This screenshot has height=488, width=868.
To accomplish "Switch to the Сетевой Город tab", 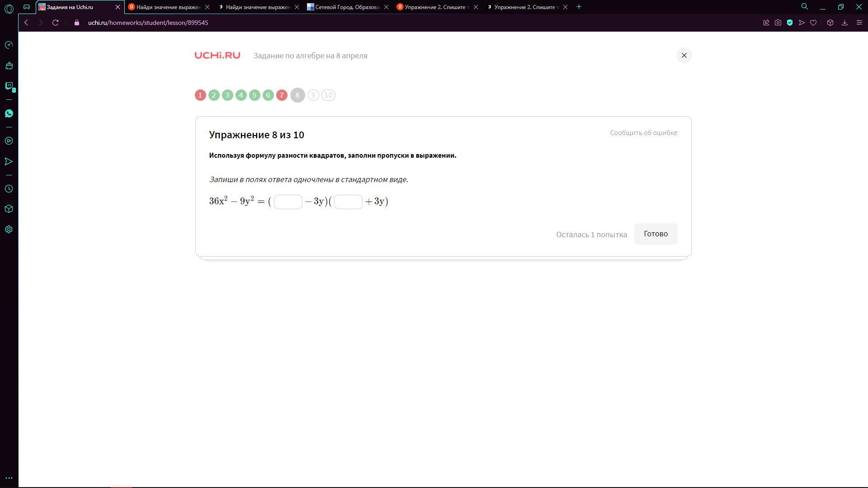I will [346, 7].
